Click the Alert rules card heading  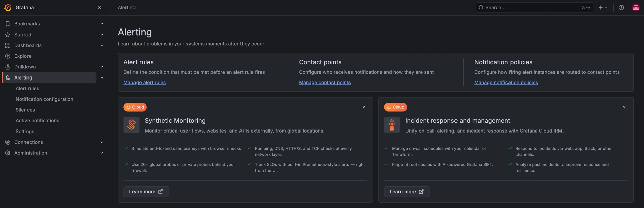click(x=139, y=62)
